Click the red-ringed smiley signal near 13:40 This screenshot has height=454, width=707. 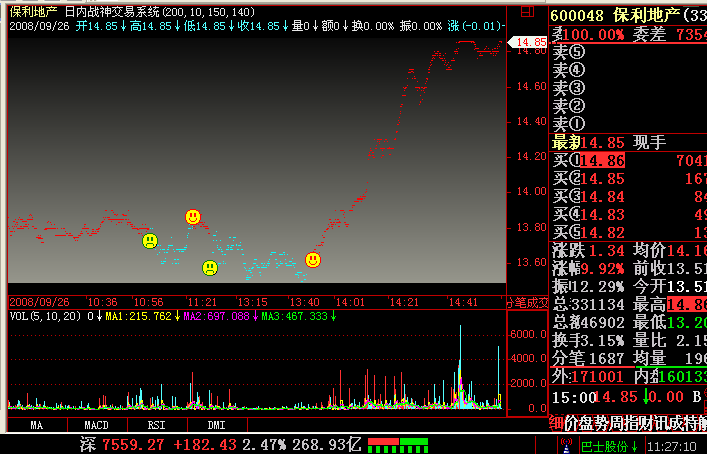pos(313,260)
